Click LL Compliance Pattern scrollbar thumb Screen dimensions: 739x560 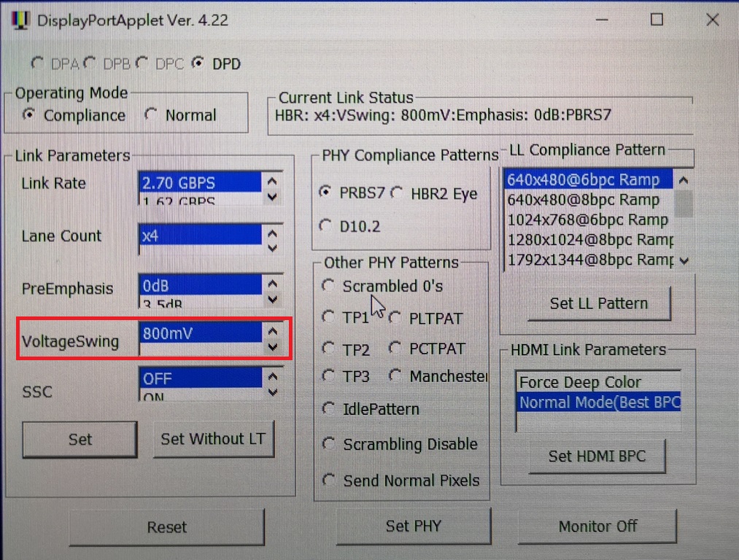(684, 203)
